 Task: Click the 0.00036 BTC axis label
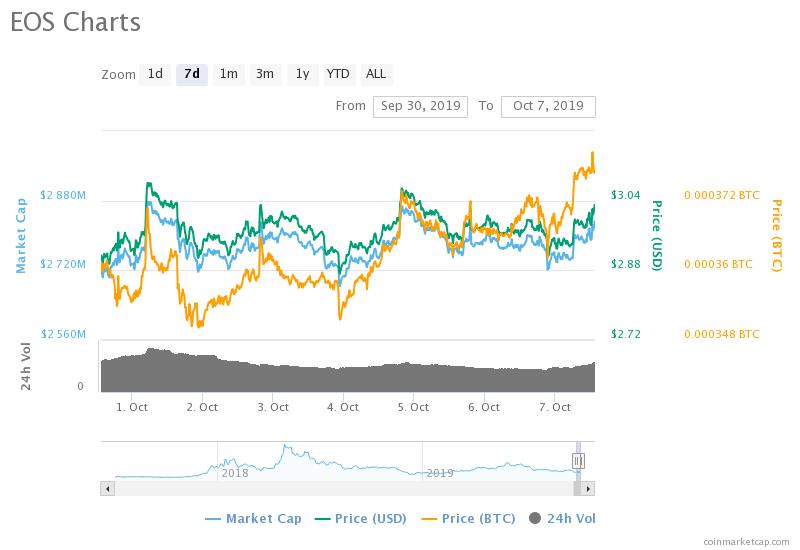click(x=718, y=264)
